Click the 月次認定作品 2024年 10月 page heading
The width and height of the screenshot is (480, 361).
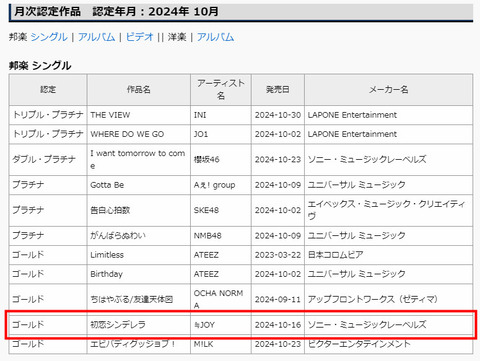click(x=116, y=12)
